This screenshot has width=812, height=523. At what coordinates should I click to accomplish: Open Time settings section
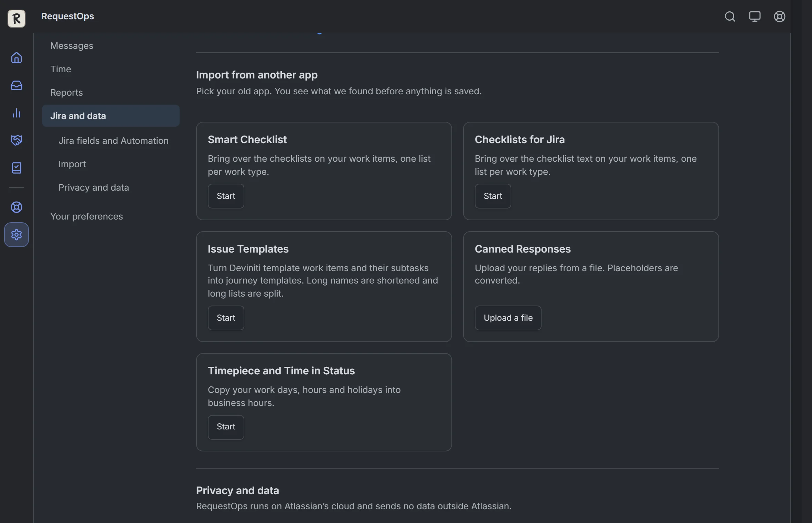[x=110, y=69]
